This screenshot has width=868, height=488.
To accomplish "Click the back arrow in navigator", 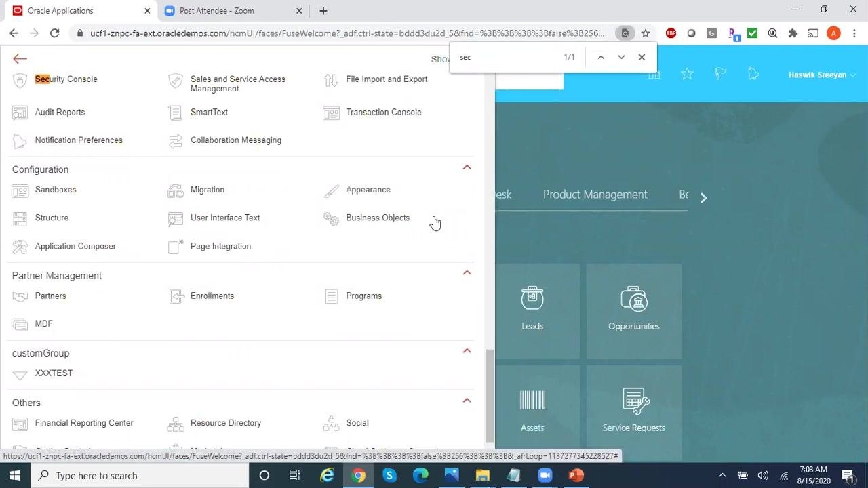I will click(x=20, y=59).
